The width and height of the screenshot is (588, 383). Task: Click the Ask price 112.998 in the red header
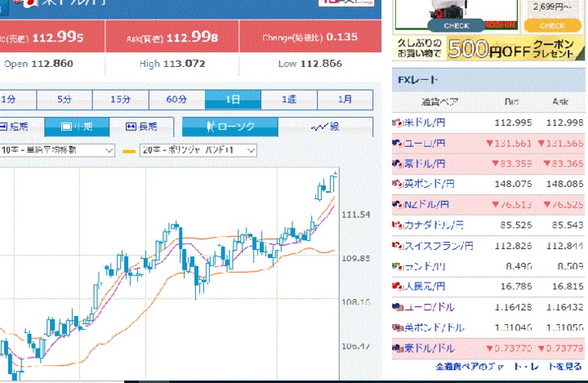192,37
